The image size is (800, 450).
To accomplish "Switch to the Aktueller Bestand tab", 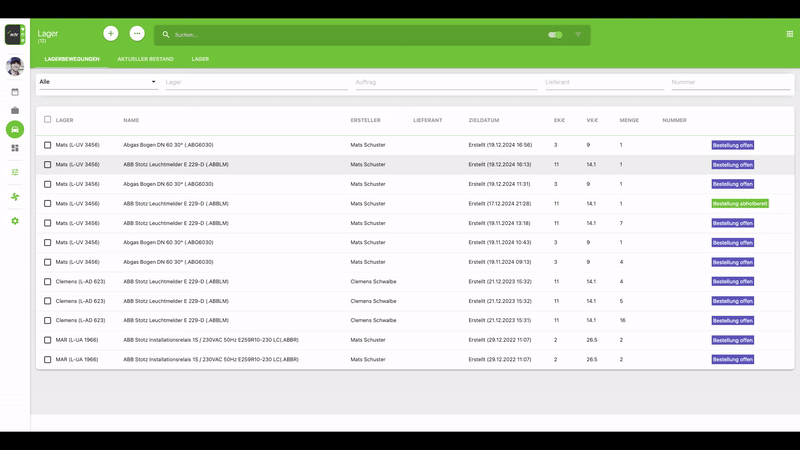I will 145,59.
